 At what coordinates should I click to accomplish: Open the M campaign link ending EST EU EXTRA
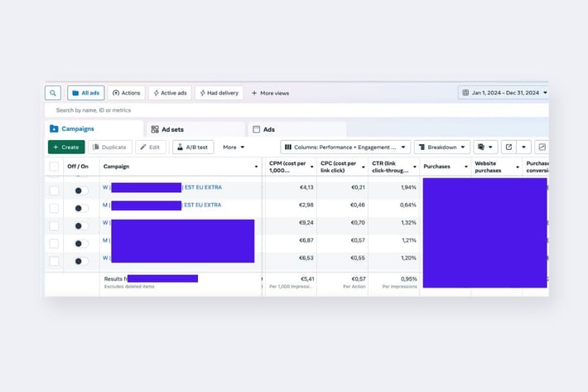(x=162, y=205)
